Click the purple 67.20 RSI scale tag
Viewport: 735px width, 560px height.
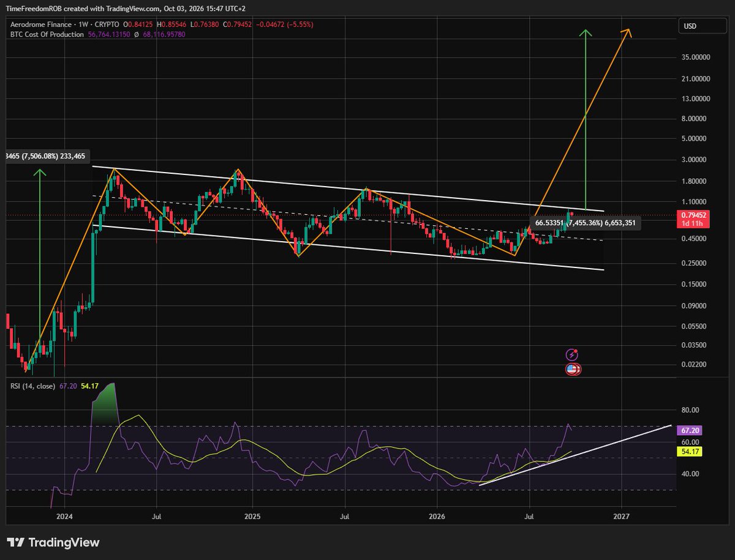tap(691, 431)
